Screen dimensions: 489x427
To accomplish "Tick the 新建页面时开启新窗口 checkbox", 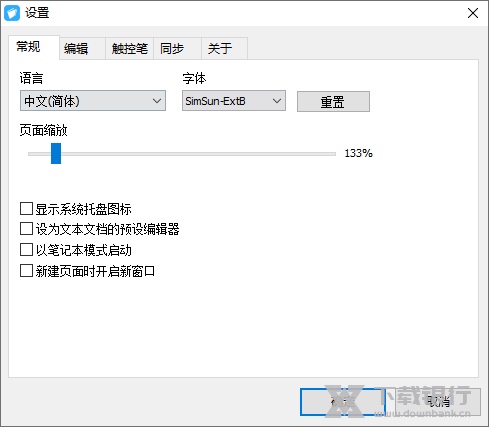I will [26, 271].
